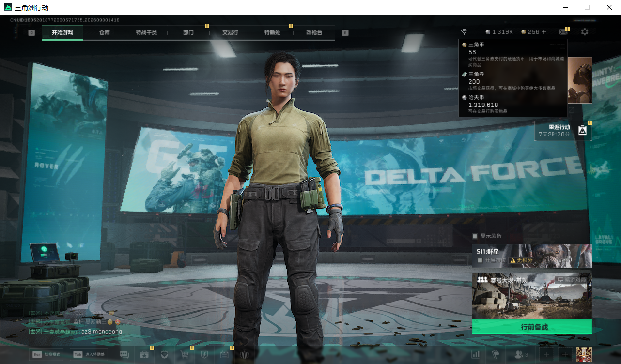Click the plus beside the 256 balance

click(544, 32)
